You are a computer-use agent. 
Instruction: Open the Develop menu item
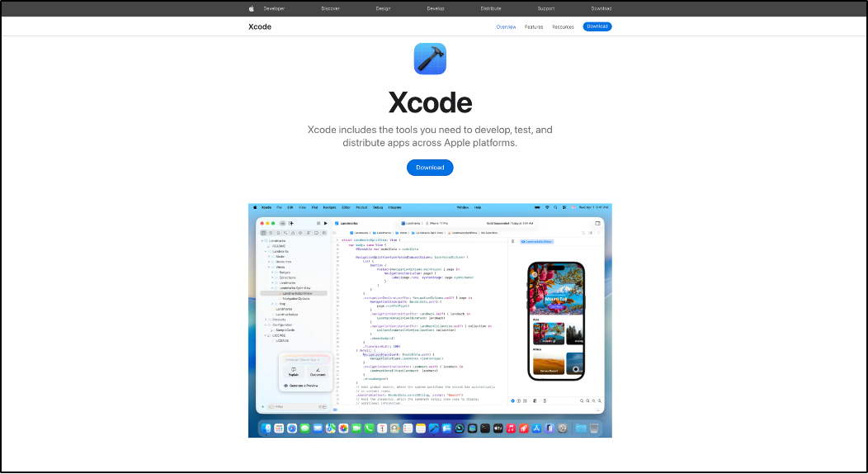[x=436, y=9]
